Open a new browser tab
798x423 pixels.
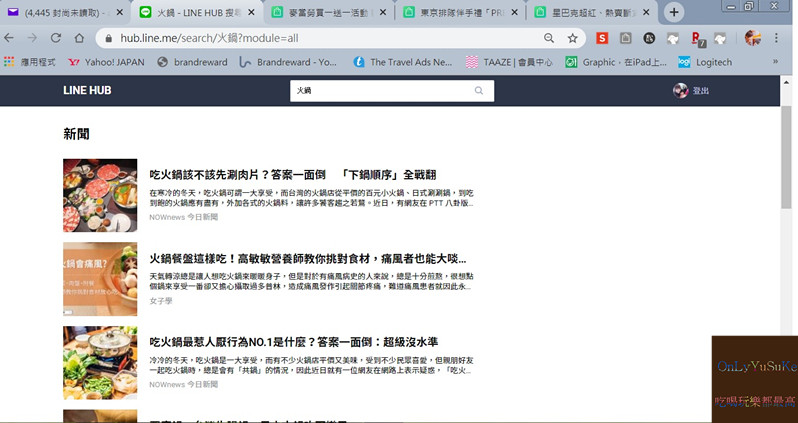pos(674,12)
